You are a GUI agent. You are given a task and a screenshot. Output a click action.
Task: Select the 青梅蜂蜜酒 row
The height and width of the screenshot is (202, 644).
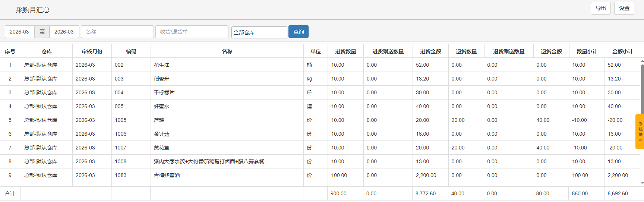(x=167, y=175)
